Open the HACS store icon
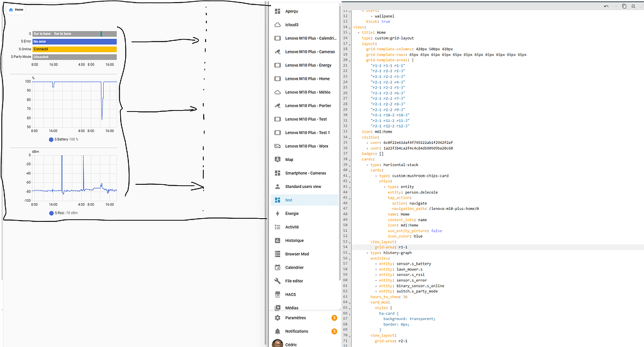644x347 pixels. click(277, 294)
